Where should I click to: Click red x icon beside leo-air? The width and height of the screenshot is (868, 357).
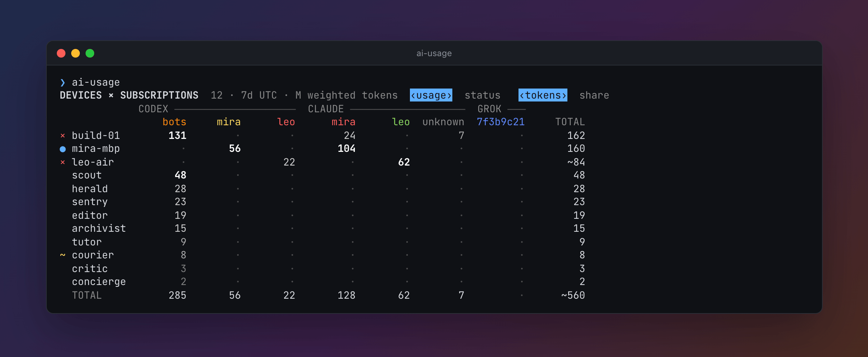tap(63, 162)
